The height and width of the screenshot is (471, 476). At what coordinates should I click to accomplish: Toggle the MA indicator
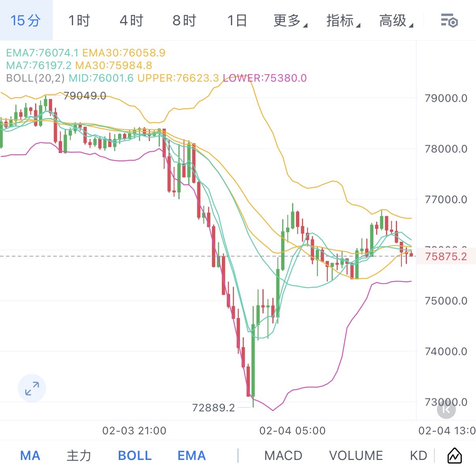tap(30, 456)
